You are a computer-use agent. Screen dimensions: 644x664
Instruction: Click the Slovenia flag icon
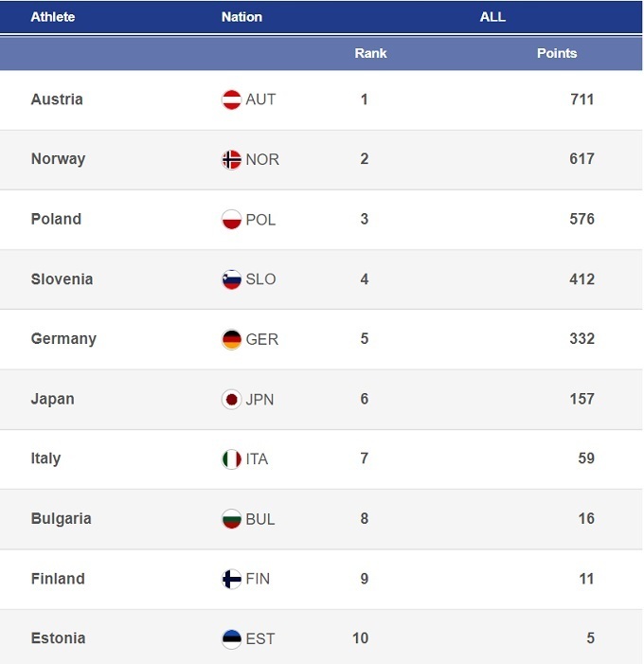pyautogui.click(x=231, y=279)
